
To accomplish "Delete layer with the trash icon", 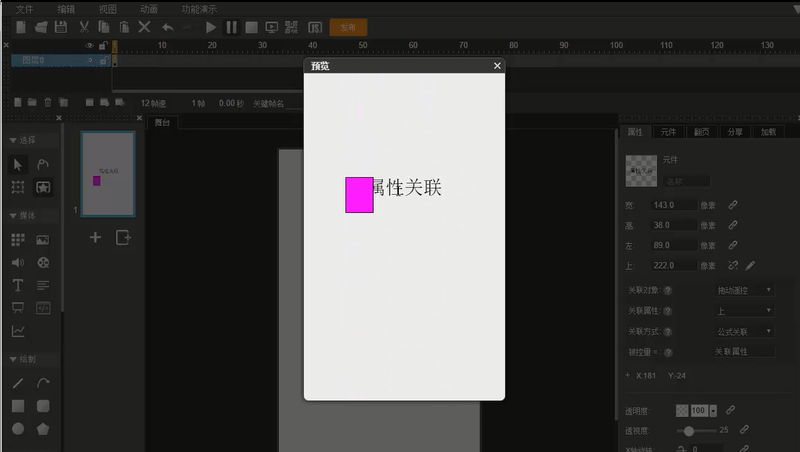I will pos(48,103).
